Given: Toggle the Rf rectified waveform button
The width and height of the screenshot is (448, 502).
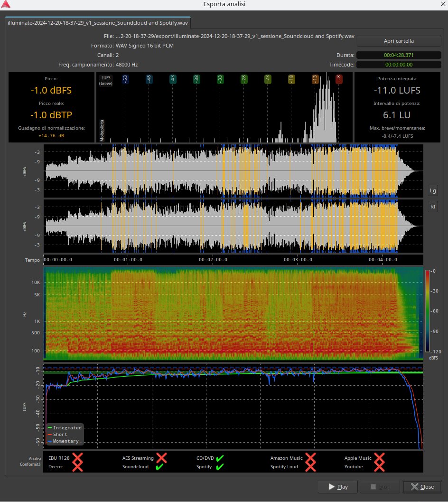Looking at the screenshot, I should pos(433,207).
